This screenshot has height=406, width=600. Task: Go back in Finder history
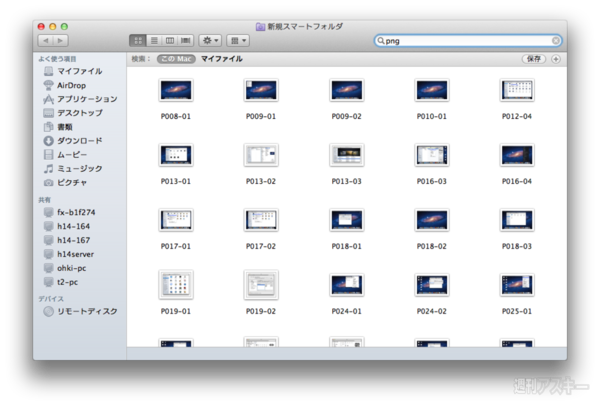pyautogui.click(x=46, y=41)
